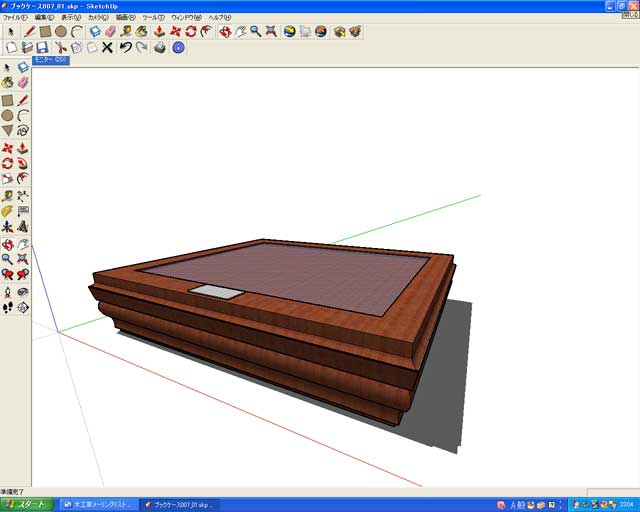This screenshot has height=512, width=640.
Task: Choose the Orbit tool in left toolbar
Action: pyautogui.click(x=7, y=244)
